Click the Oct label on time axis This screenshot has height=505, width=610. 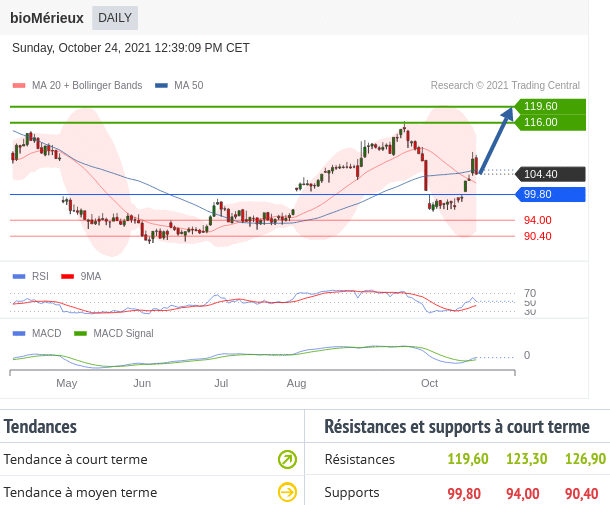tap(429, 383)
